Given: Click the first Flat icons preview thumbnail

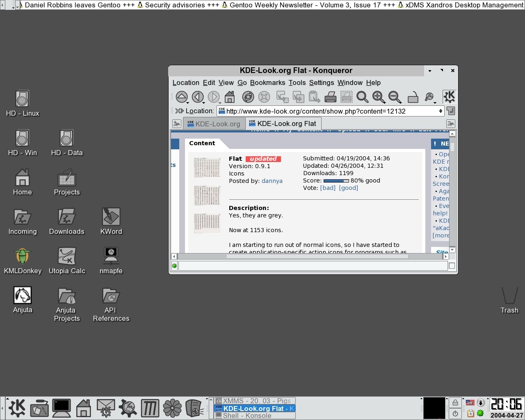Looking at the screenshot, I should (207, 167).
